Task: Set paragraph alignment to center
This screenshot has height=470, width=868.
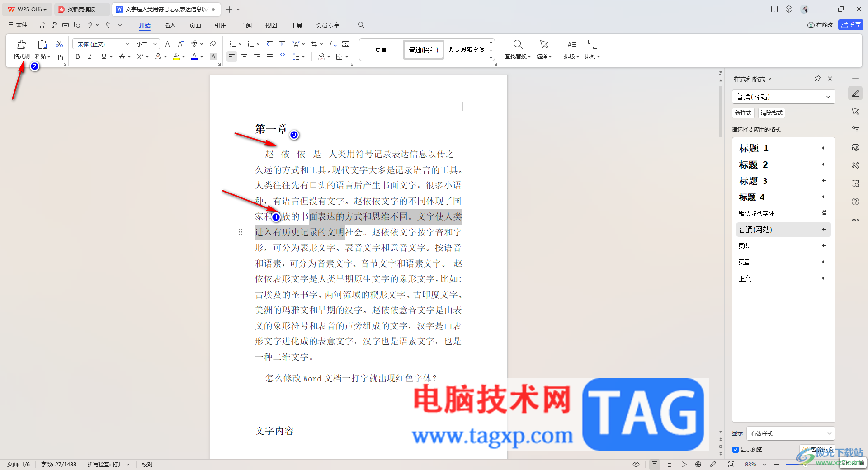Action: click(x=244, y=56)
